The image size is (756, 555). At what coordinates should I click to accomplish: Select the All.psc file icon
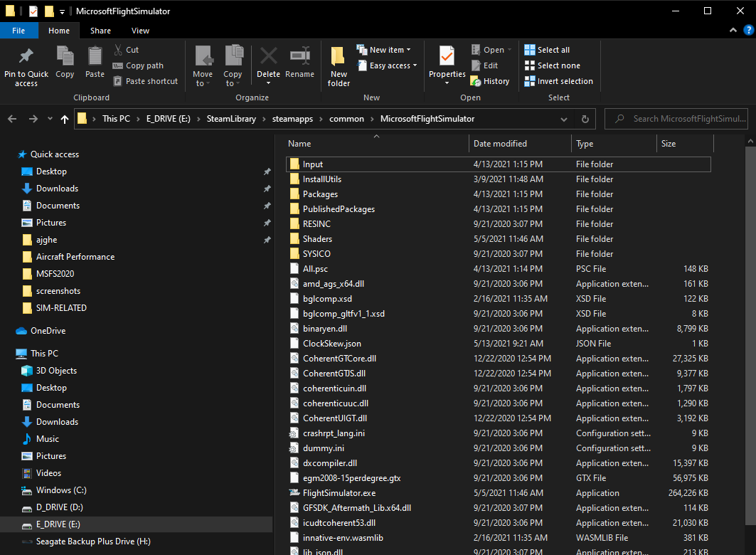tap(294, 268)
